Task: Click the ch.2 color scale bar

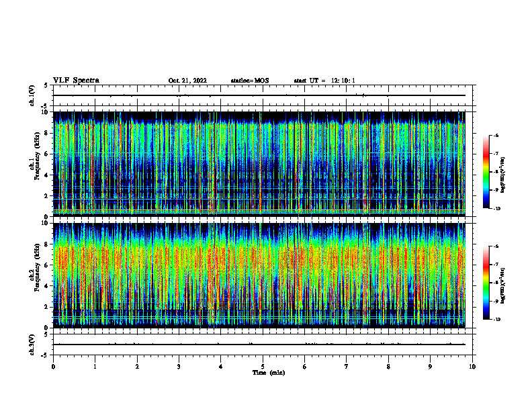Action: click(x=486, y=283)
